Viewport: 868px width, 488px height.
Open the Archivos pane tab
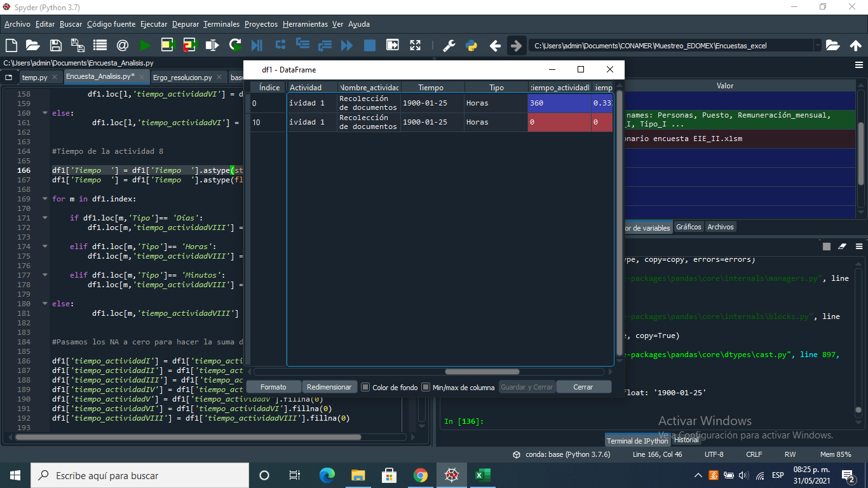pos(721,227)
